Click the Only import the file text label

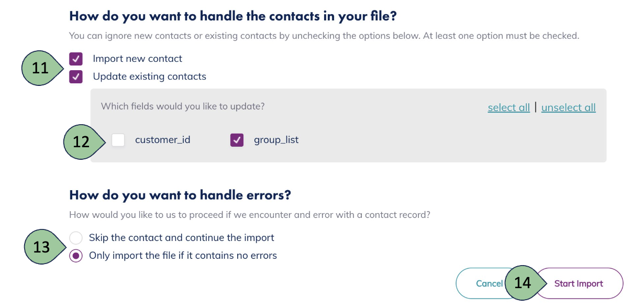183,256
